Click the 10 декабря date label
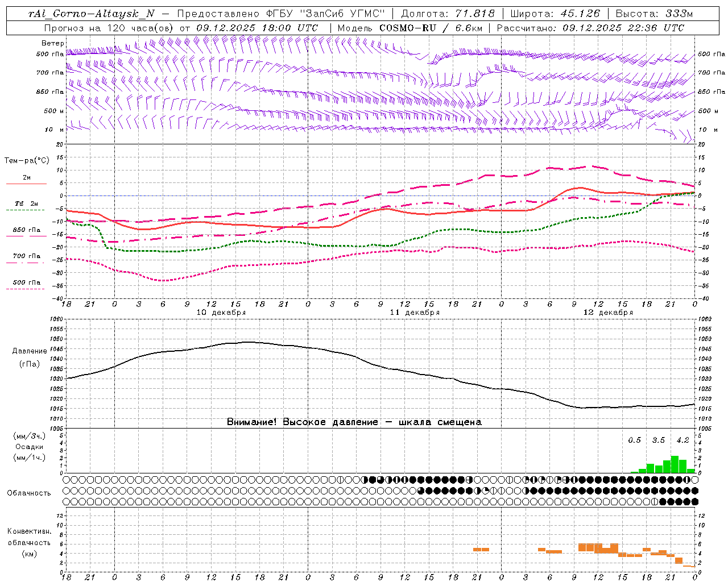 (x=221, y=313)
